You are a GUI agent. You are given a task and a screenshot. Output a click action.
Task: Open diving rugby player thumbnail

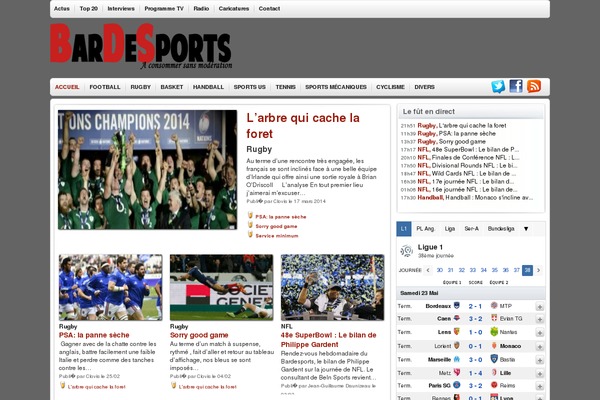pyautogui.click(x=222, y=287)
